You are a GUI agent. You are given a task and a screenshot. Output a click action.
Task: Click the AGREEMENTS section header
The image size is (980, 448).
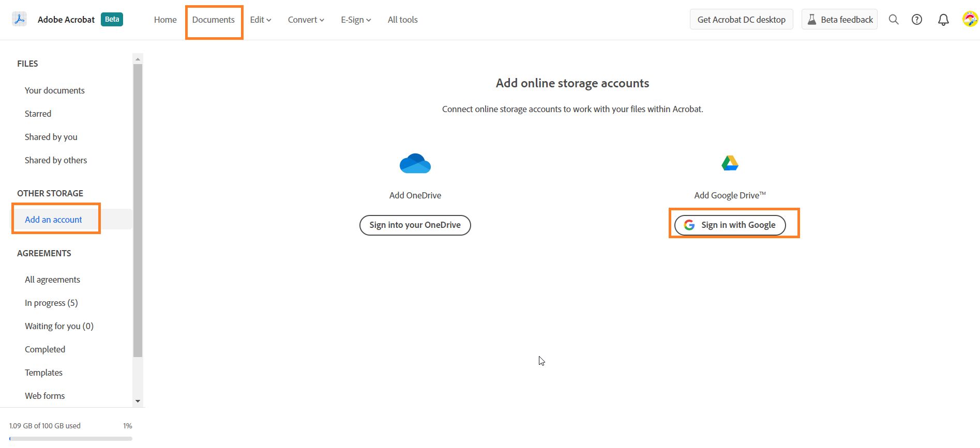[x=44, y=253]
